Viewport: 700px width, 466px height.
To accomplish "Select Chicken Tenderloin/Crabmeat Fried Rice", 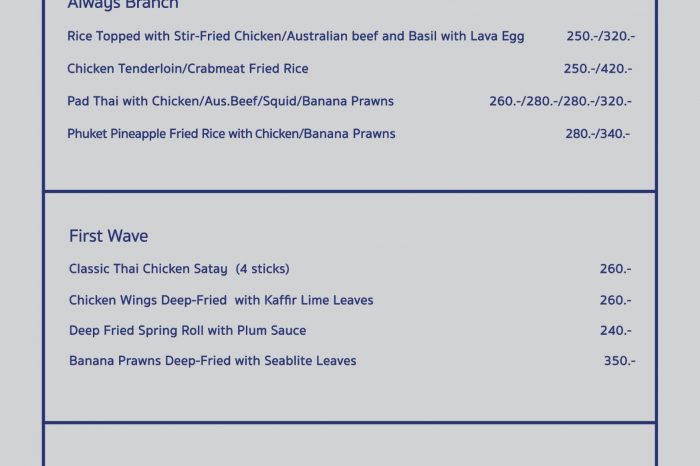I will pyautogui.click(x=187, y=69).
